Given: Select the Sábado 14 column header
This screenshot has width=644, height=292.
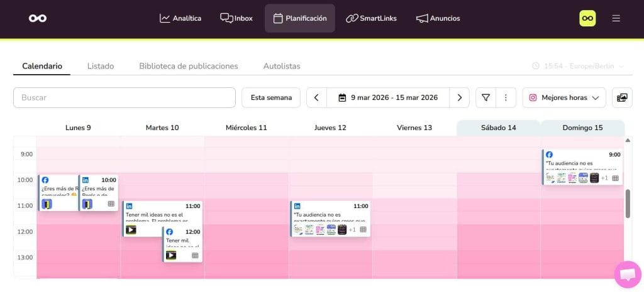Looking at the screenshot, I should 498,127.
